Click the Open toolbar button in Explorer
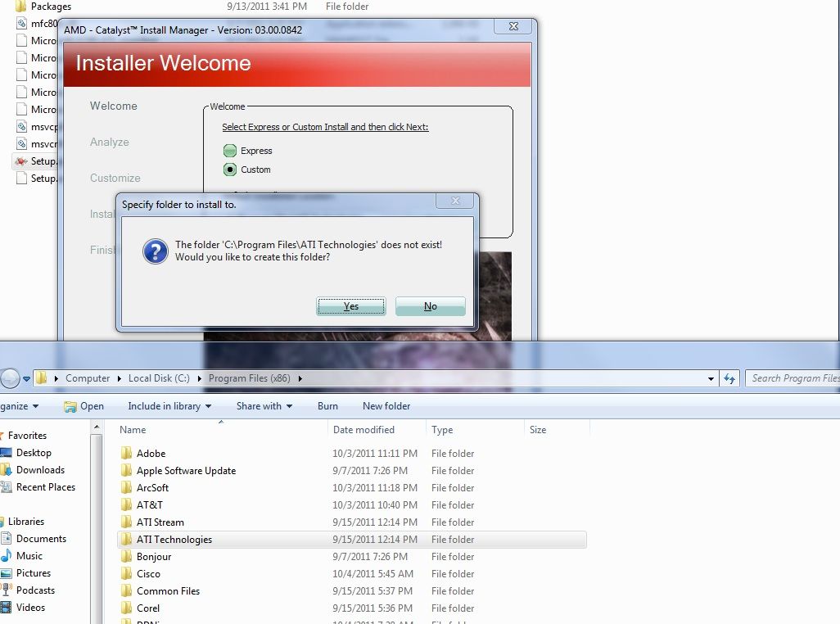The height and width of the screenshot is (624, 840). (84, 406)
